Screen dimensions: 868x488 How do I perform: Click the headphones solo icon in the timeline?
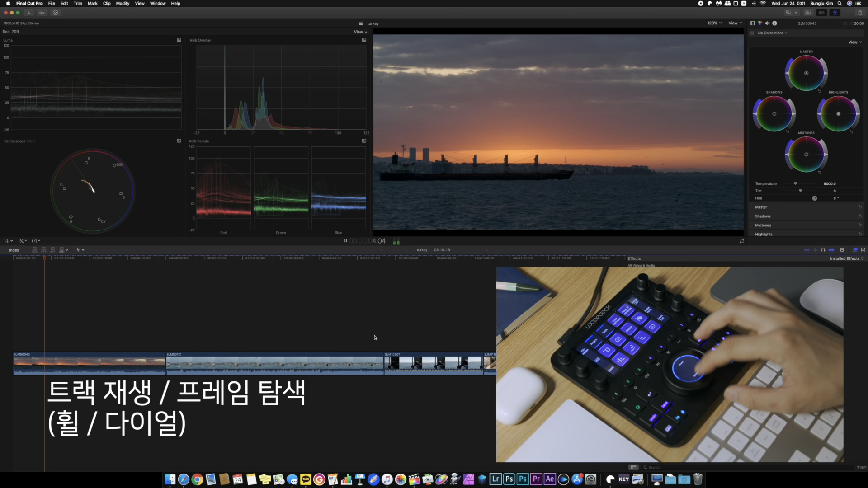coord(823,250)
